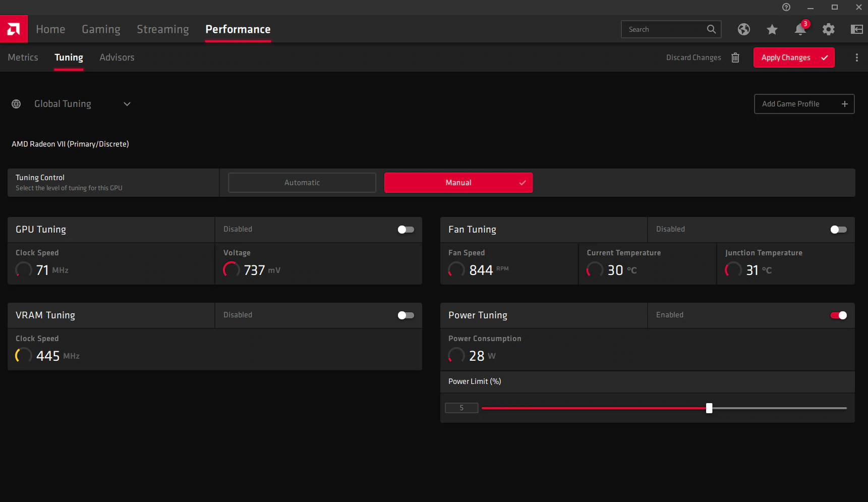Click the plus icon in Add Game Profile
The width and height of the screenshot is (868, 502).
pyautogui.click(x=845, y=104)
